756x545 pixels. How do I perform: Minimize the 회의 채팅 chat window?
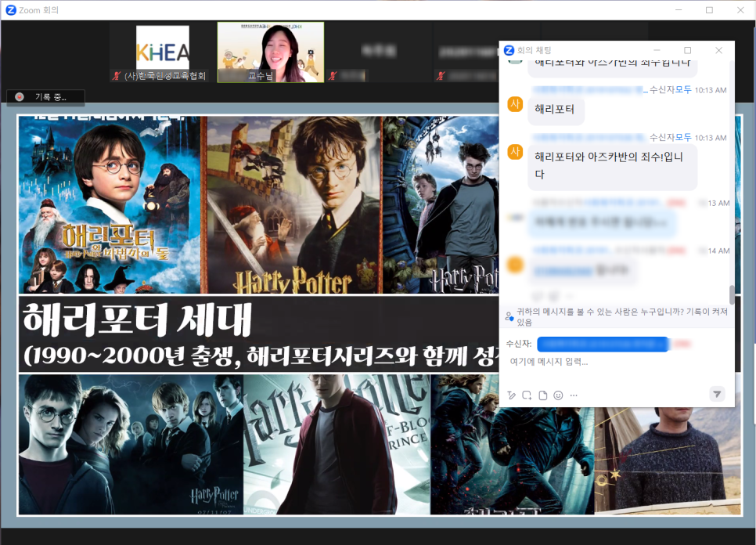pyautogui.click(x=657, y=50)
